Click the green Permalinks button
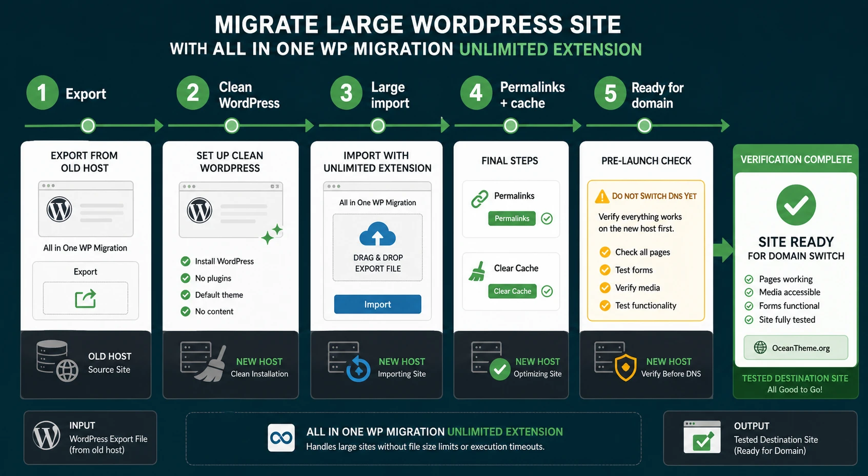 click(512, 218)
